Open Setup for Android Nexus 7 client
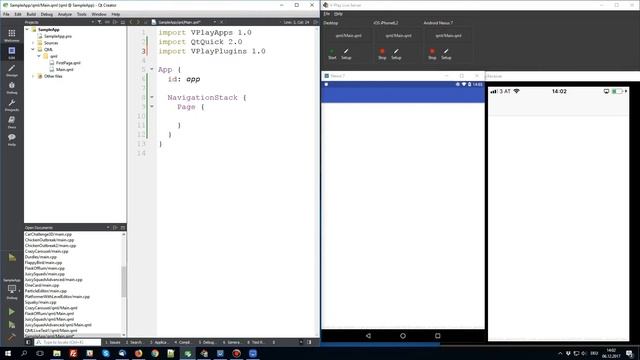 tap(446, 54)
